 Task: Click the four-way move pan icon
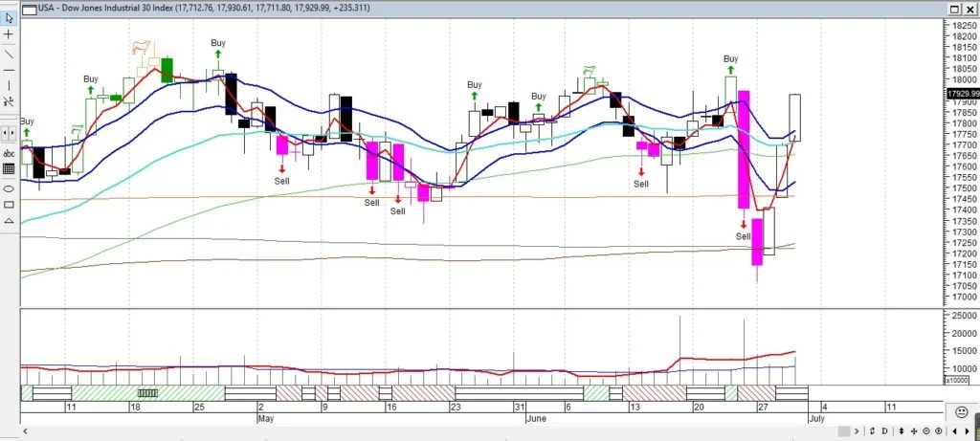[914, 431]
